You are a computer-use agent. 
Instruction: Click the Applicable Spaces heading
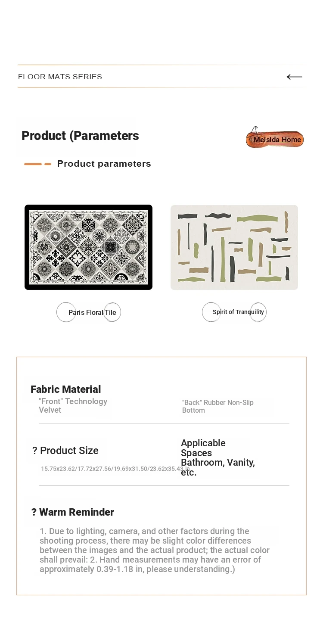[203, 448]
